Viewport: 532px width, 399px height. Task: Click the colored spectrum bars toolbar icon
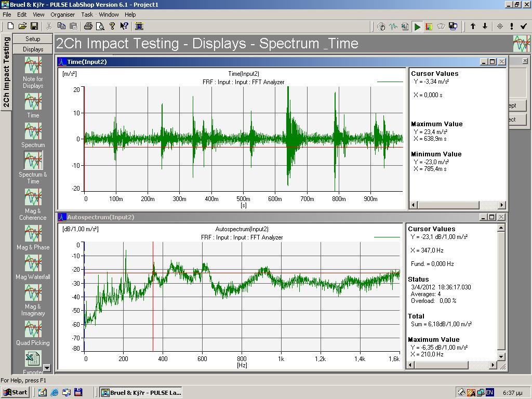coord(429,26)
